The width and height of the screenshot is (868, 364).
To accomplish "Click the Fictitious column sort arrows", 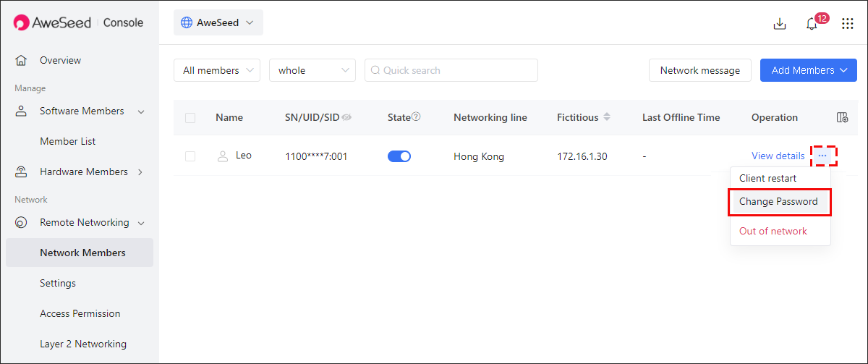I will tap(607, 117).
